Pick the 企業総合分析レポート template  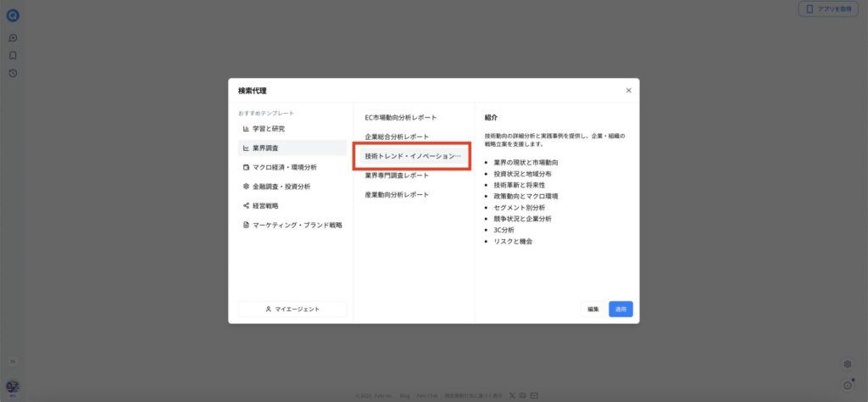pos(414,137)
